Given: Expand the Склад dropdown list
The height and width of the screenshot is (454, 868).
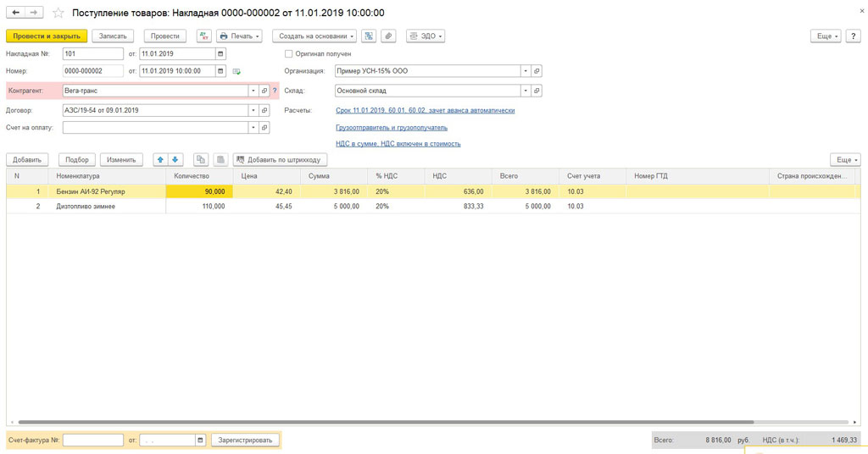Looking at the screenshot, I should (526, 91).
